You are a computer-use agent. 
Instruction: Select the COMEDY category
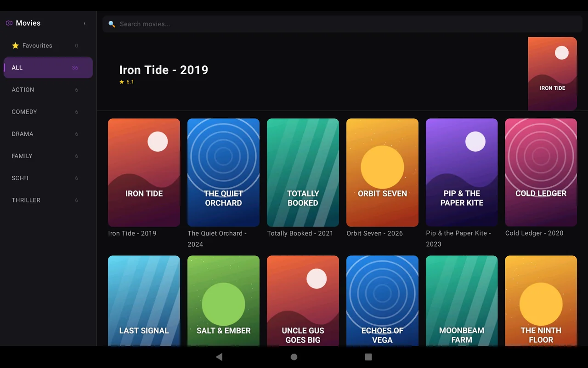click(48, 112)
